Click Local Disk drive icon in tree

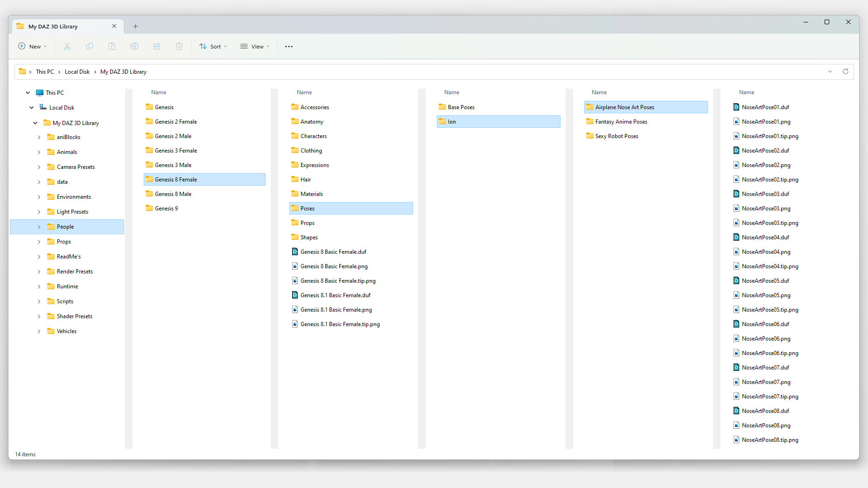tap(43, 107)
